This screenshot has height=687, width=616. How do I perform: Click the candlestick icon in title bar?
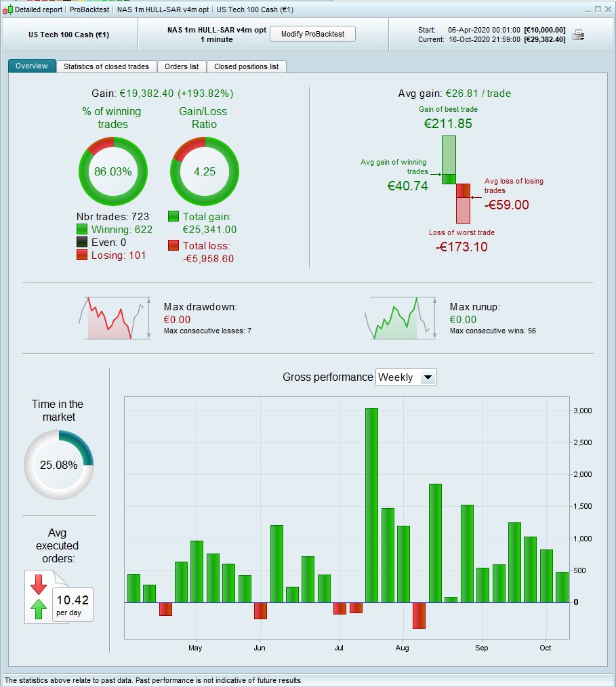tap(7, 9)
